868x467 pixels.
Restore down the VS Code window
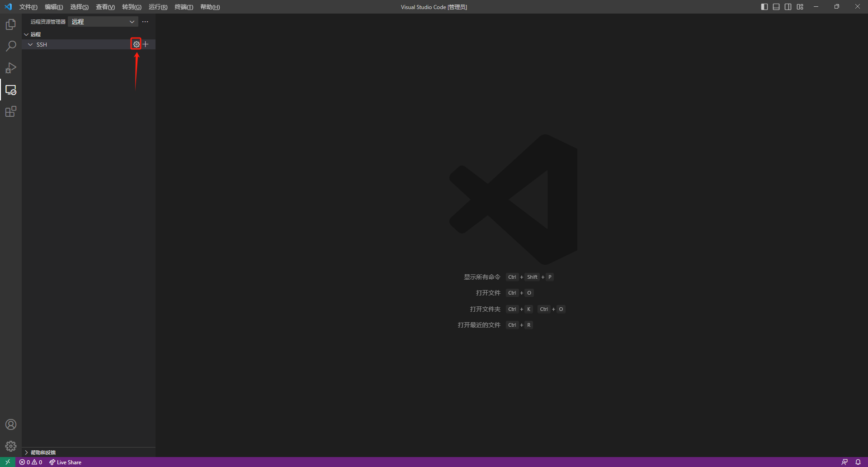click(837, 7)
